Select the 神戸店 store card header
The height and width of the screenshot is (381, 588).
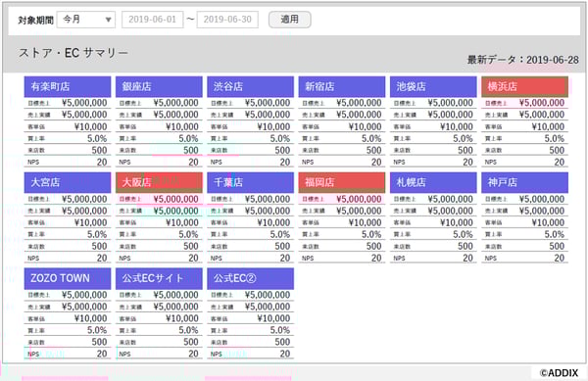click(525, 182)
